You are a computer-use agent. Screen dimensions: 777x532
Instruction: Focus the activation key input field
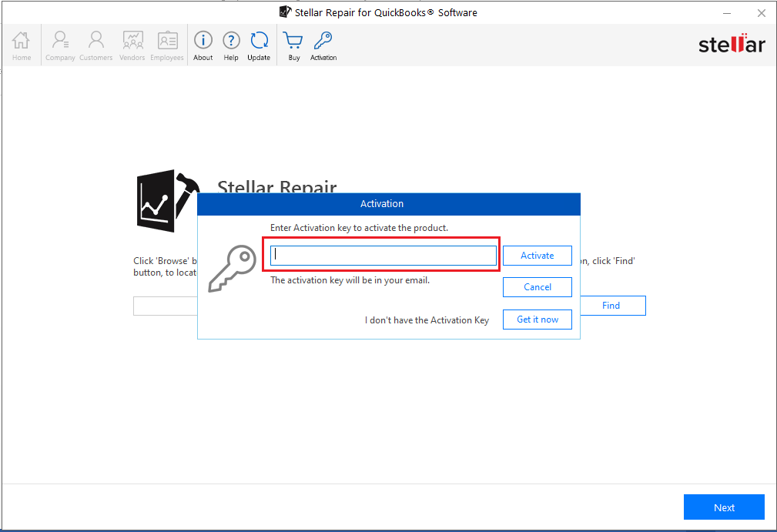pyautogui.click(x=383, y=256)
